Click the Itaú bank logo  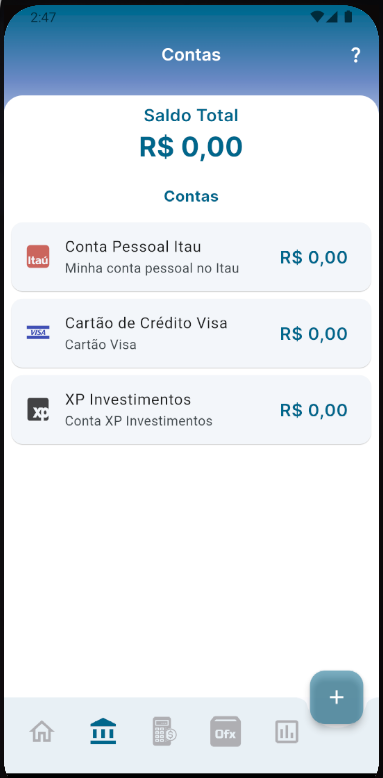[x=38, y=257]
